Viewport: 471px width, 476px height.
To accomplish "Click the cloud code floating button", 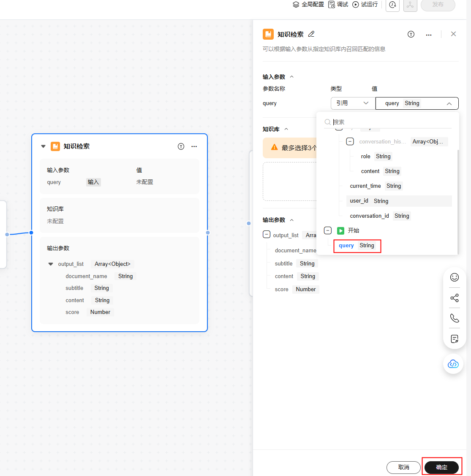I will [453, 364].
